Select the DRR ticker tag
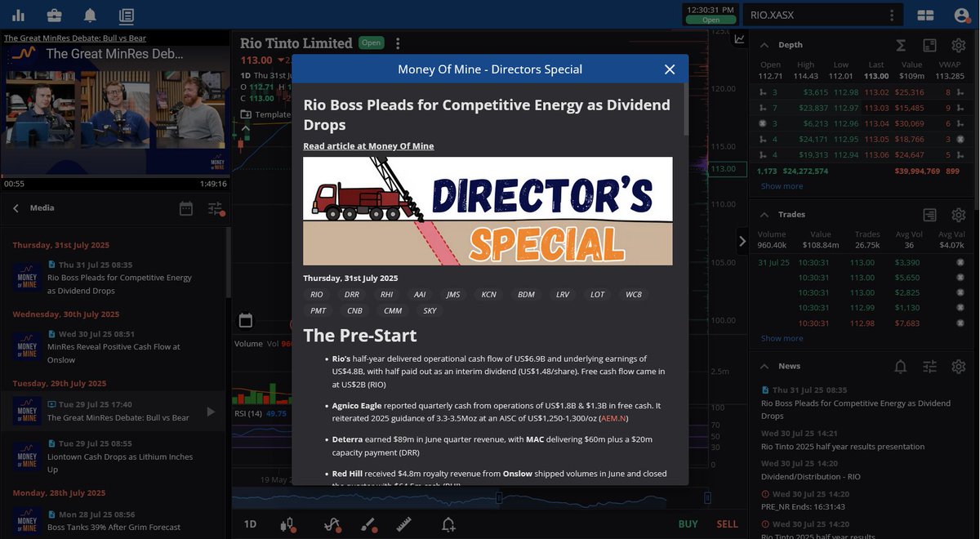Viewport: 980px width, 539px height. (x=351, y=294)
